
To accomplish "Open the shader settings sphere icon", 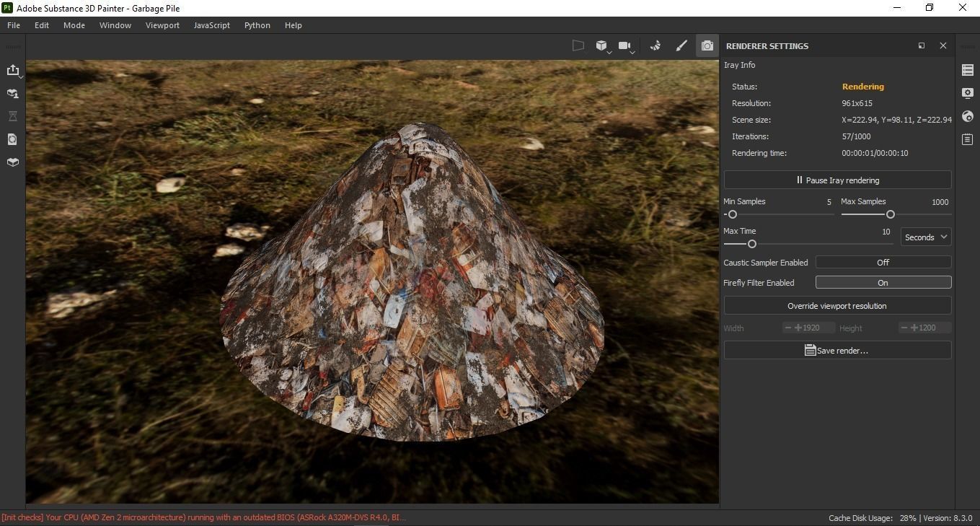I will pyautogui.click(x=968, y=116).
